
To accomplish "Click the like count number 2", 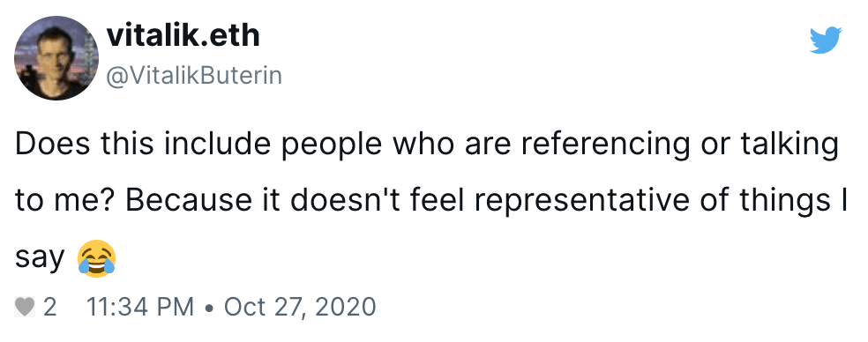I will pos(49,307).
